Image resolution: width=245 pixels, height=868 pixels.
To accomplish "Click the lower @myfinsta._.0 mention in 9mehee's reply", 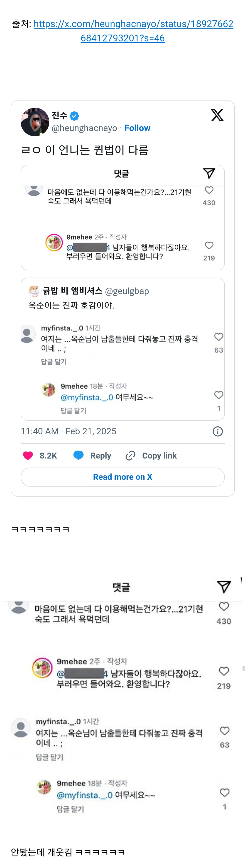I will [x=85, y=795].
